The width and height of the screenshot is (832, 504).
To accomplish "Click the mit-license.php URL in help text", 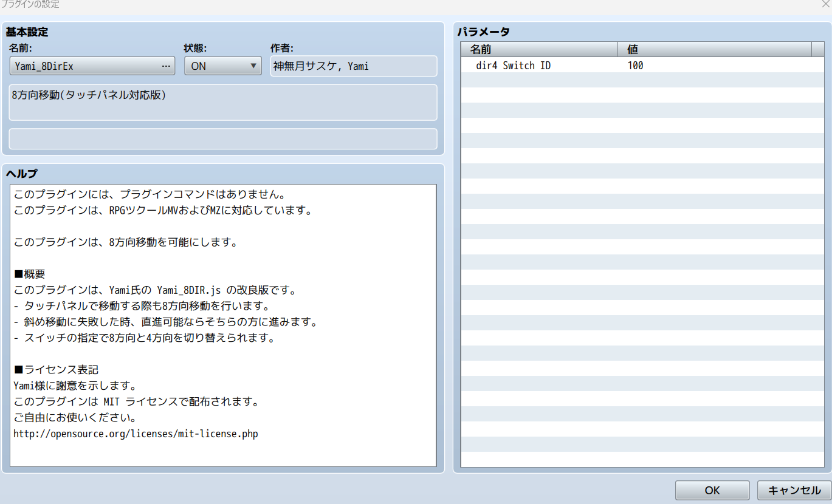I will pos(136,434).
